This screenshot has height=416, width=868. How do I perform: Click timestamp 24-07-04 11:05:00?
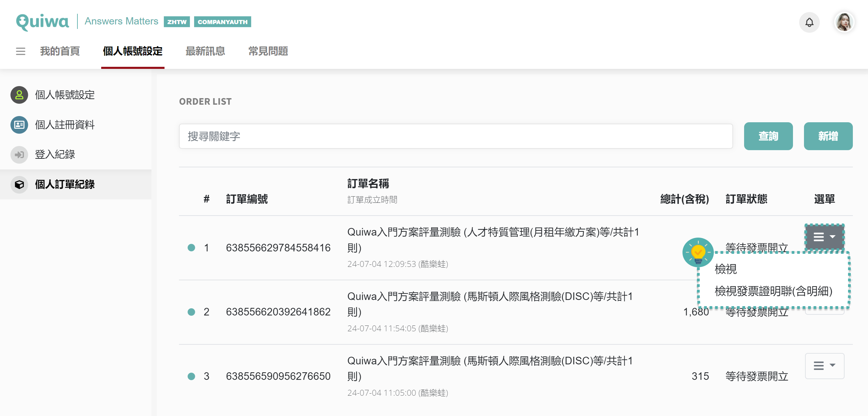pos(381,393)
